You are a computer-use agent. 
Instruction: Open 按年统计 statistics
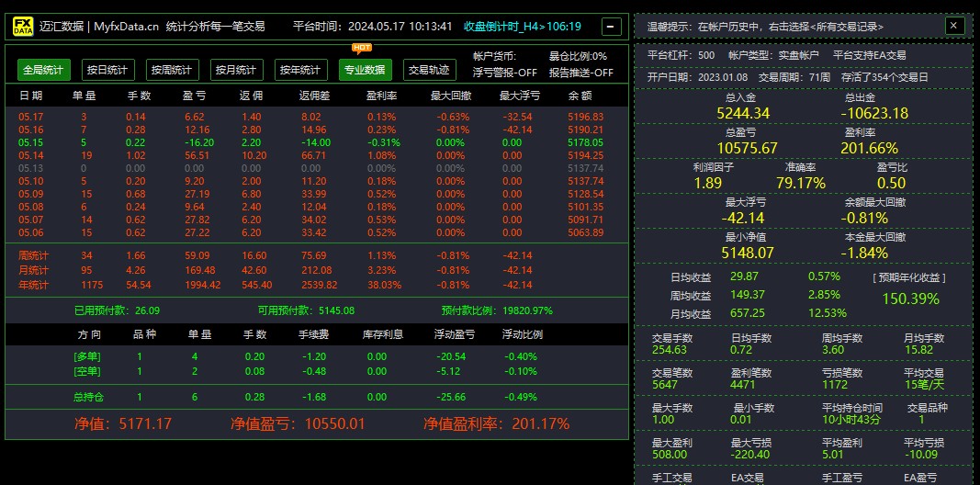click(301, 70)
